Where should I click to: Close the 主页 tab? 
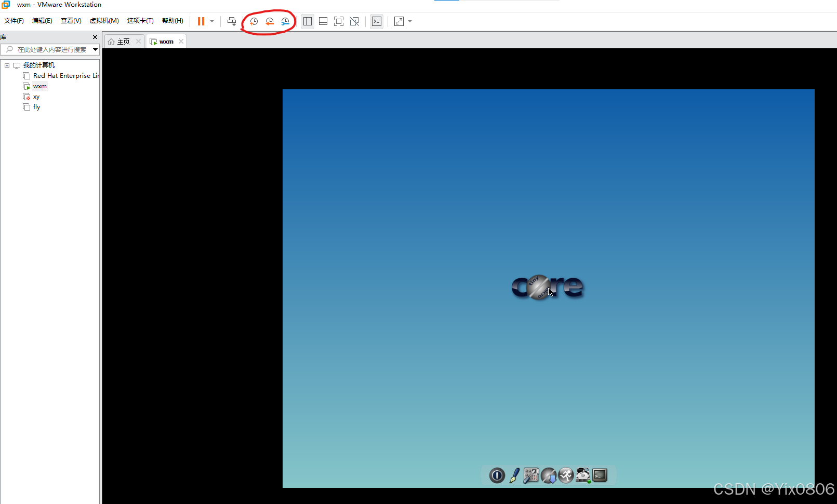tap(138, 42)
